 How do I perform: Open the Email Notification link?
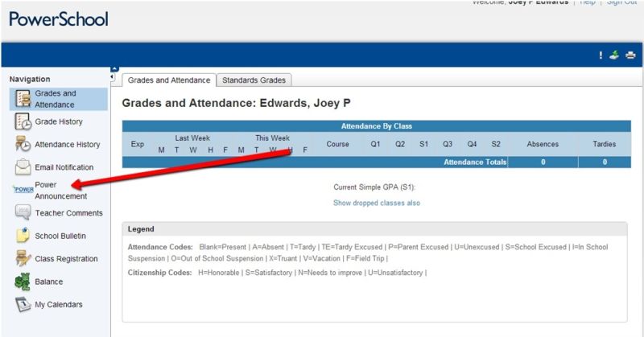click(x=64, y=167)
